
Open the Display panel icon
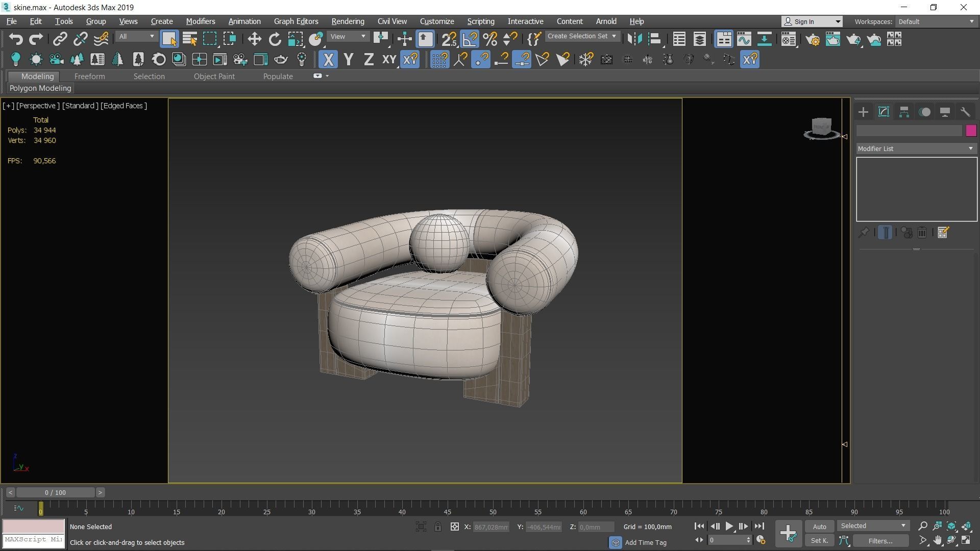(945, 112)
